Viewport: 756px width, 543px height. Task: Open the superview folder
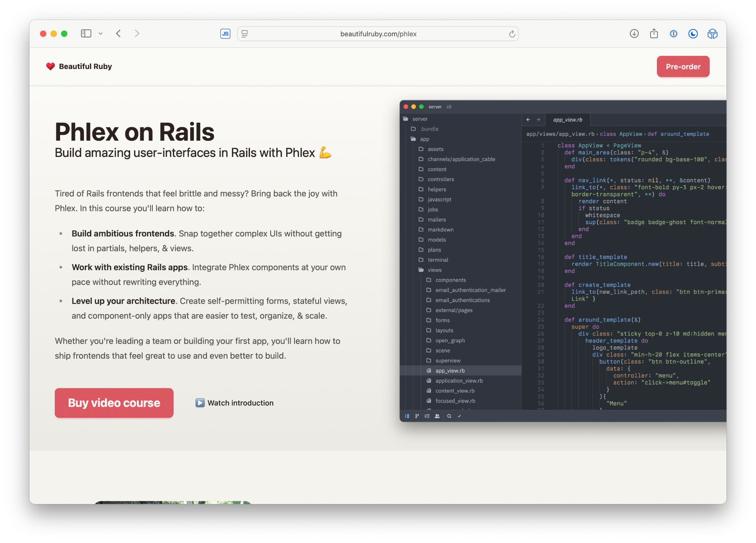click(x=460, y=361)
